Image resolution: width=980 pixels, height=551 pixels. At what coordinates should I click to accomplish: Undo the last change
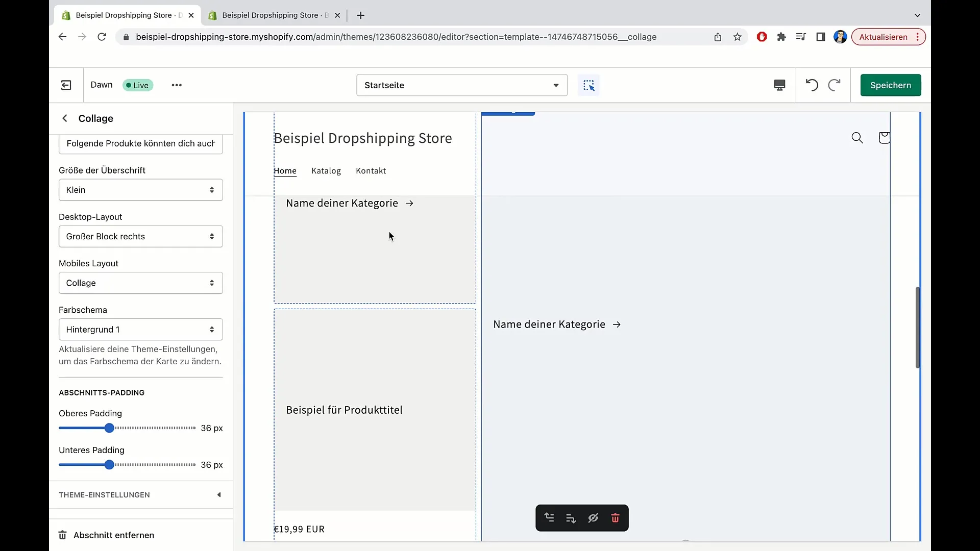click(x=812, y=85)
